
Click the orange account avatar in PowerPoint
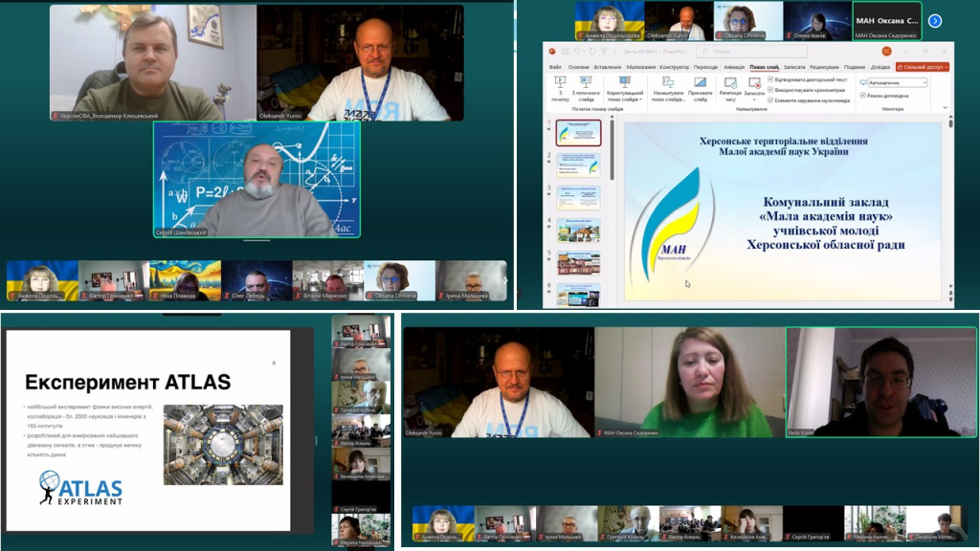[886, 52]
